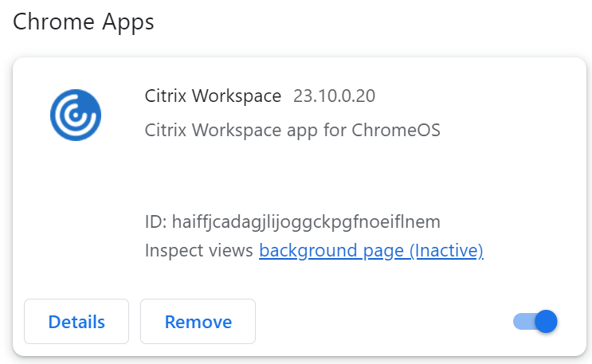Open Details for Citrix Workspace
The width and height of the screenshot is (592, 364).
pyautogui.click(x=76, y=322)
